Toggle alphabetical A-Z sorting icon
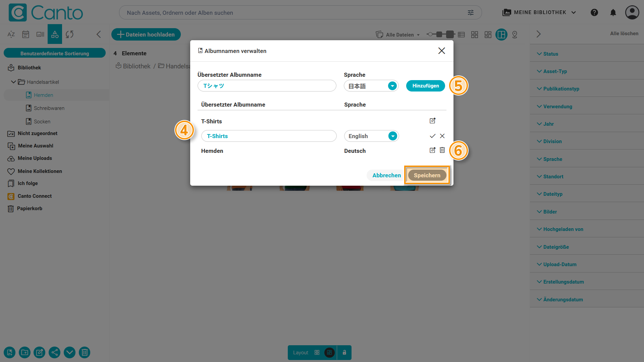The height and width of the screenshot is (362, 644). coord(11,34)
